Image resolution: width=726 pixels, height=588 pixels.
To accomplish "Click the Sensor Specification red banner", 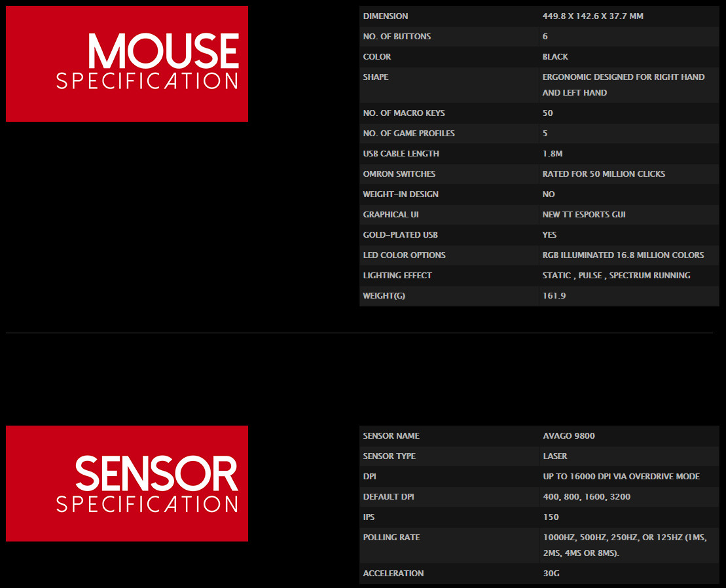I will [127, 483].
